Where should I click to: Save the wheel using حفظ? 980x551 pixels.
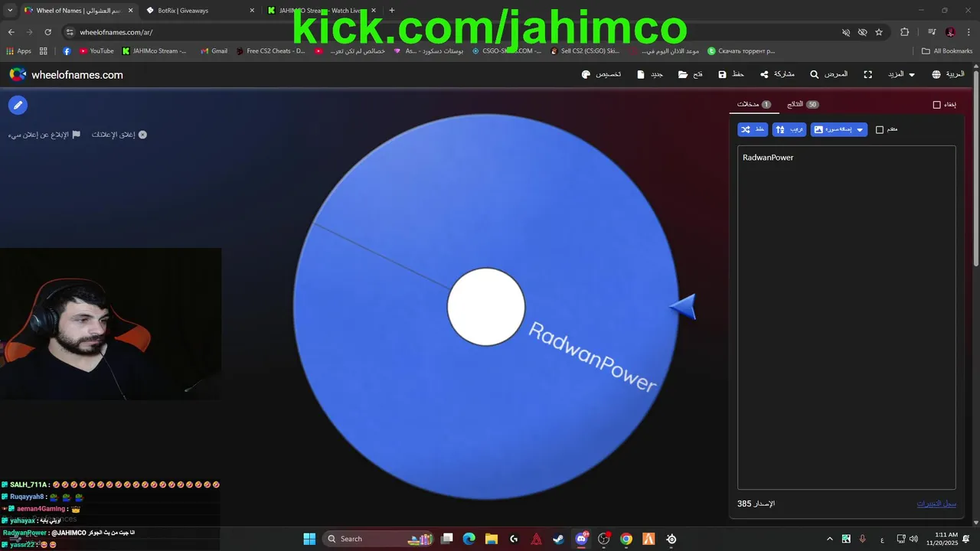click(x=731, y=74)
